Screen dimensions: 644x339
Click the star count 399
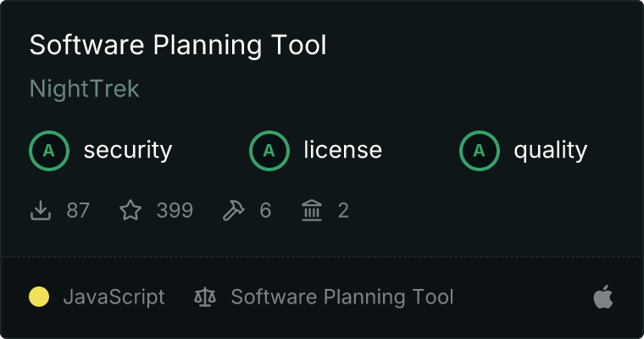(x=175, y=210)
